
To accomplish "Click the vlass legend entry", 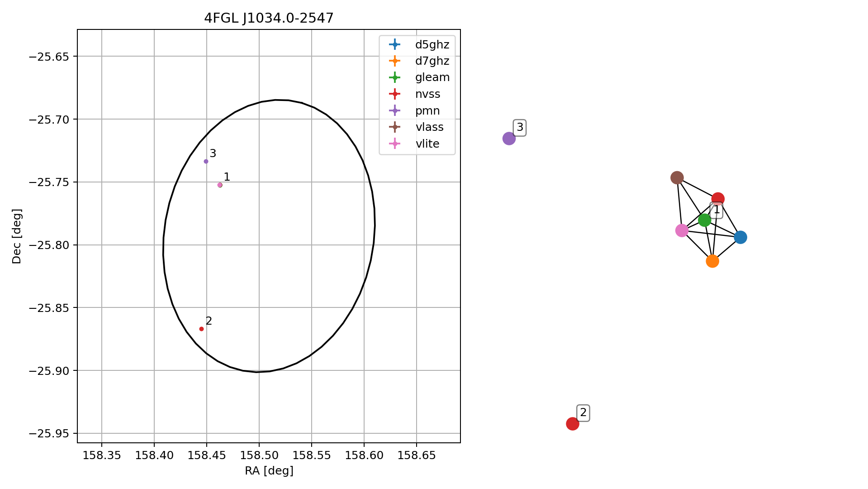I will pos(416,127).
